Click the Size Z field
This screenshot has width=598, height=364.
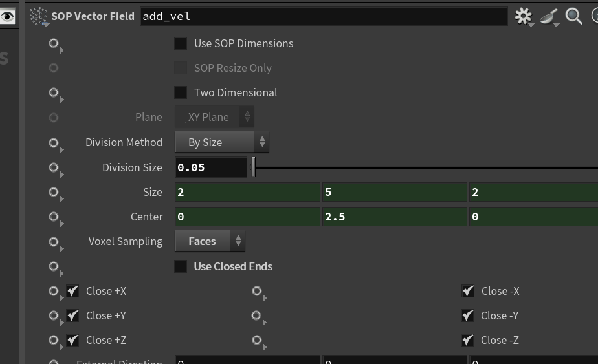point(533,192)
